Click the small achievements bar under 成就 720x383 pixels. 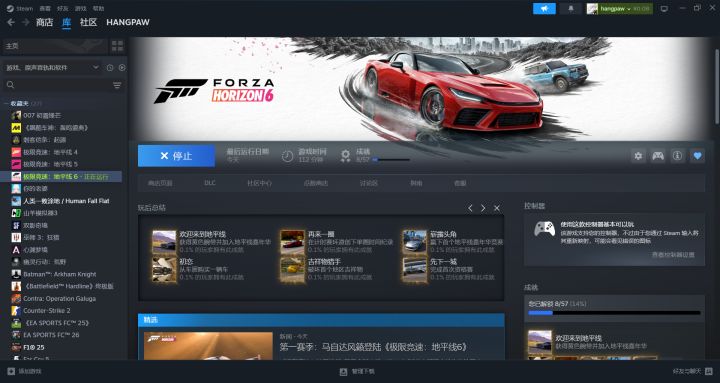pyautogui.click(x=391, y=160)
